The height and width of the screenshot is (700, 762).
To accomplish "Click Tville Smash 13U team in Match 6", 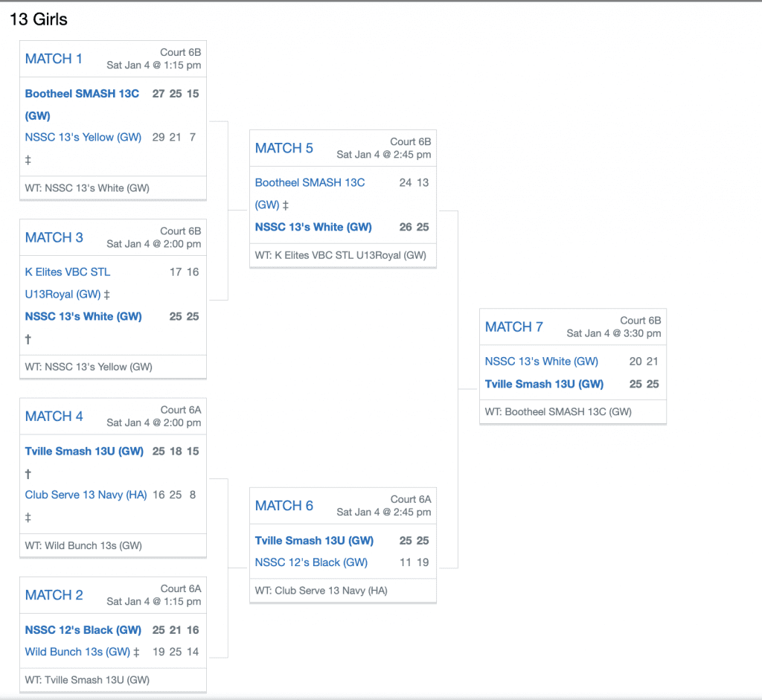I will (x=314, y=541).
